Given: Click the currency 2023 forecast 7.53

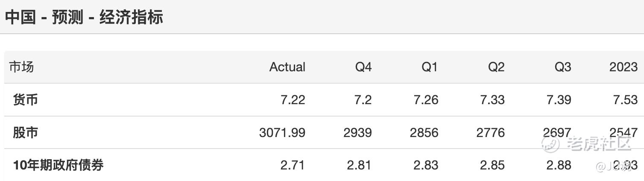Looking at the screenshot, I should tap(625, 100).
